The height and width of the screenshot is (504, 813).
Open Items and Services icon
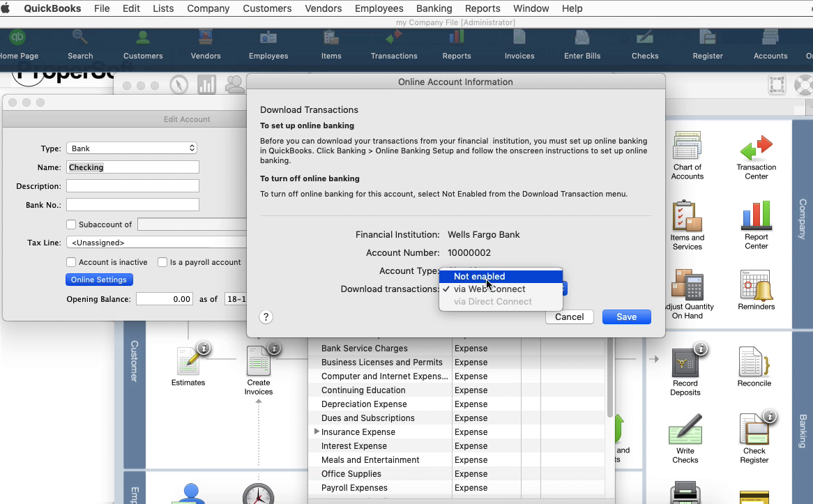[x=687, y=226]
